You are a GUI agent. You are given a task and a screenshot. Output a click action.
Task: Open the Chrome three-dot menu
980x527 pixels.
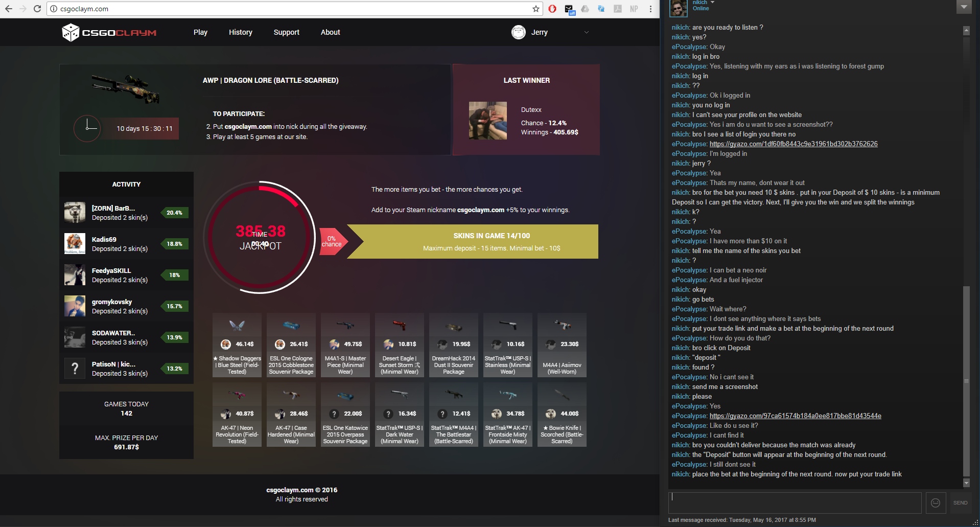coord(650,9)
